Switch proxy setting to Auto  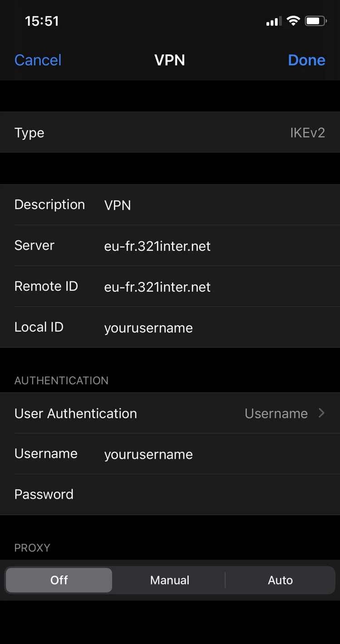(x=280, y=580)
